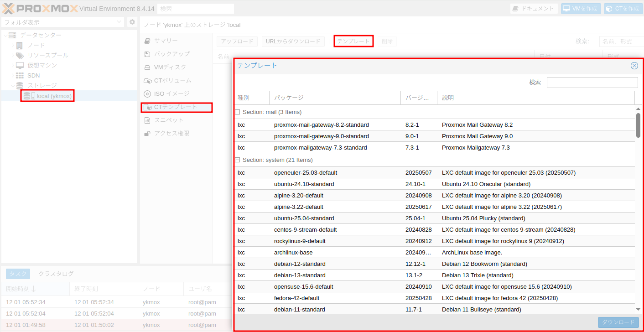Click the top header 検索 field
Image resolution: width=644 pixels, height=332 pixels.
point(195,9)
